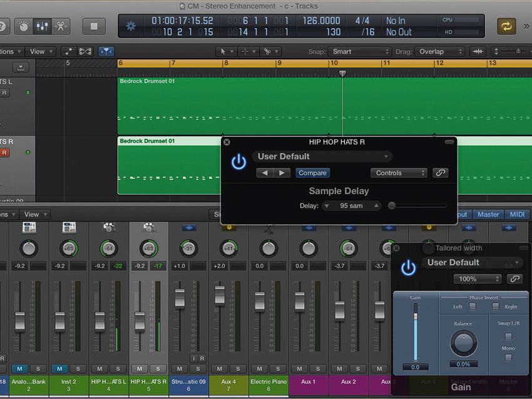The image size is (532, 399).
Task: Click the link icon in the Gain plugin header
Action: point(514,278)
